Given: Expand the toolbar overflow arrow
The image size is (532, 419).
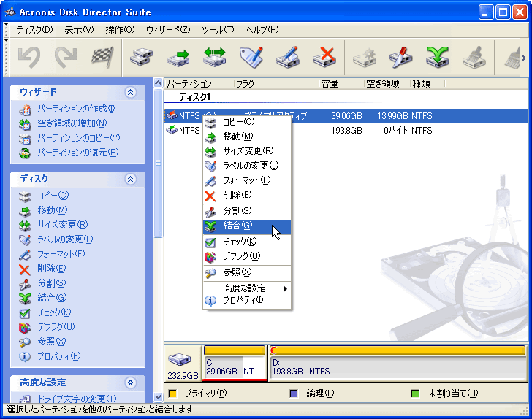Looking at the screenshot, I should (x=523, y=58).
